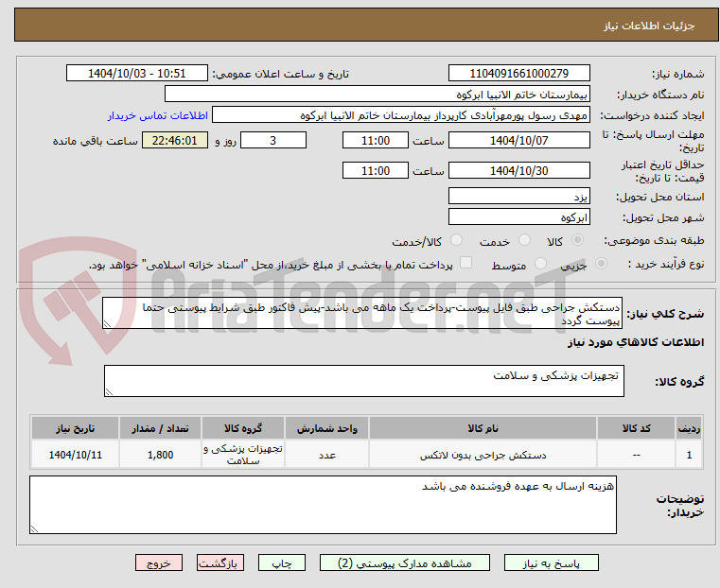Screen dimensions: 720x588
Task: Click the شماره نیاز number field
Action: [x=518, y=74]
